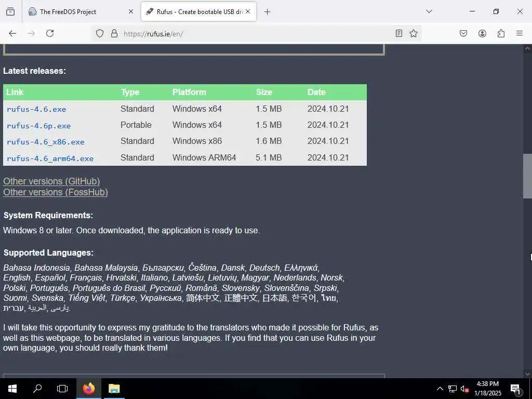Toggle reader view icon
This screenshot has width=532, height=399.
[399, 33]
